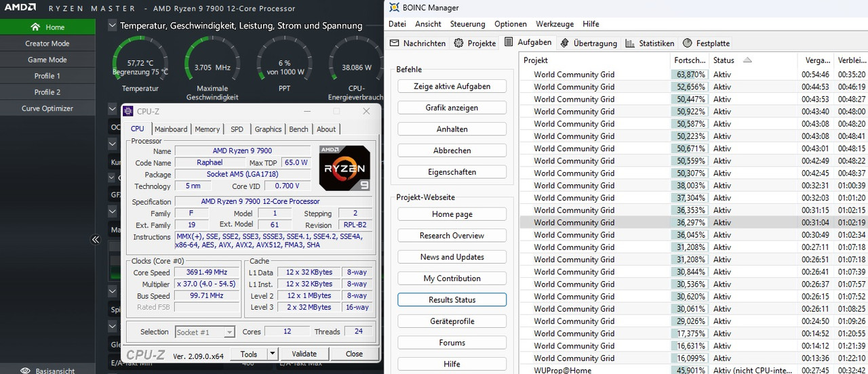
Task: Open the Datei menu
Action: (397, 24)
